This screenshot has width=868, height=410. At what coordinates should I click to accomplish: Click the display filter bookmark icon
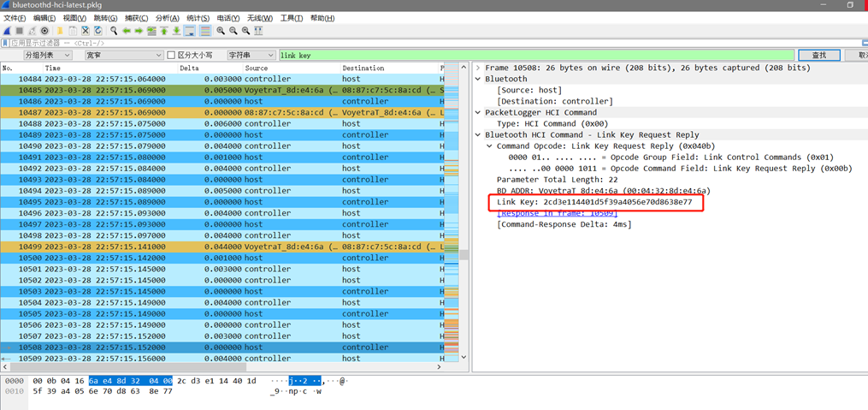[4, 43]
